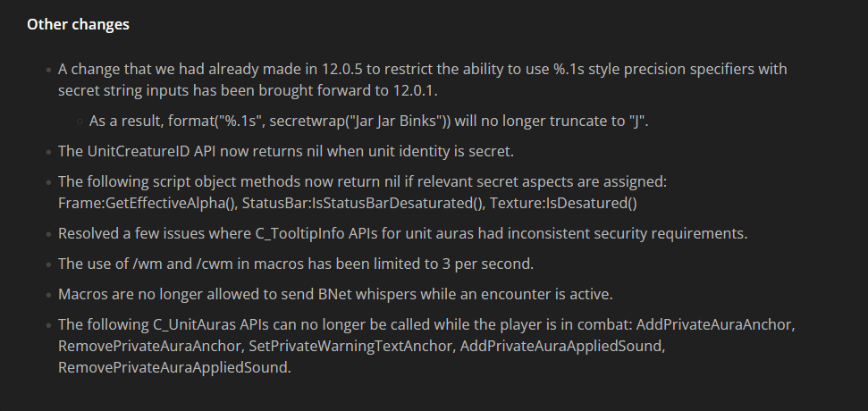Click "RemovePrivateAuraAppliedSound." on the last line
868x411 pixels.
coord(174,366)
